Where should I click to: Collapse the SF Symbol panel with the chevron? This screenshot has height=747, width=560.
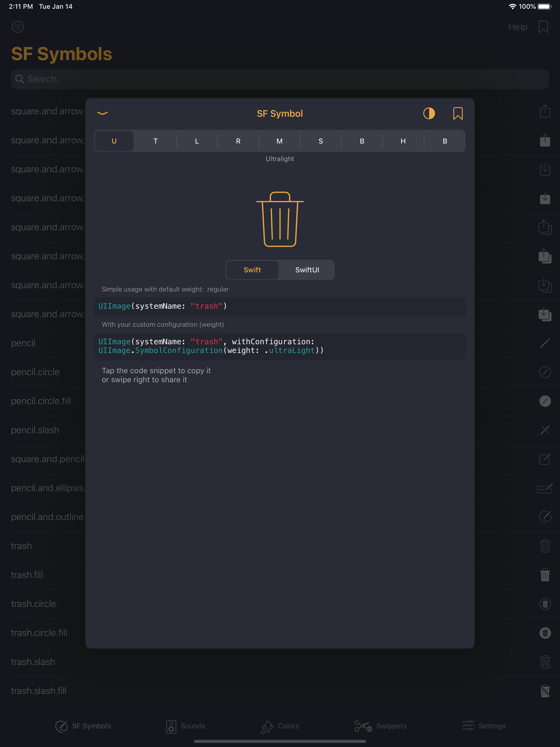[102, 114]
